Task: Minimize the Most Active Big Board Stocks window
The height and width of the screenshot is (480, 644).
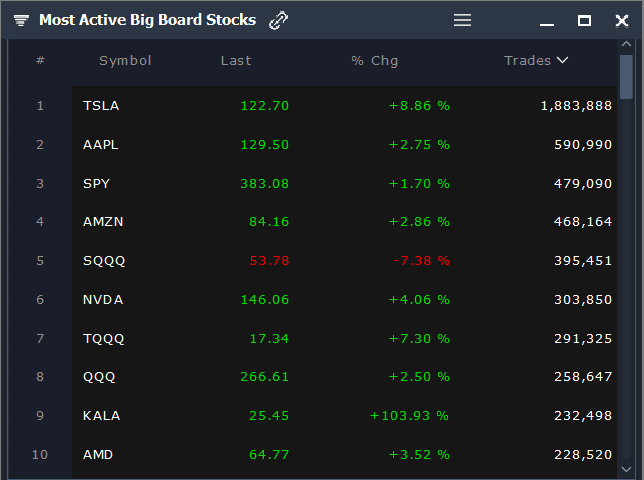Action: tap(547, 22)
